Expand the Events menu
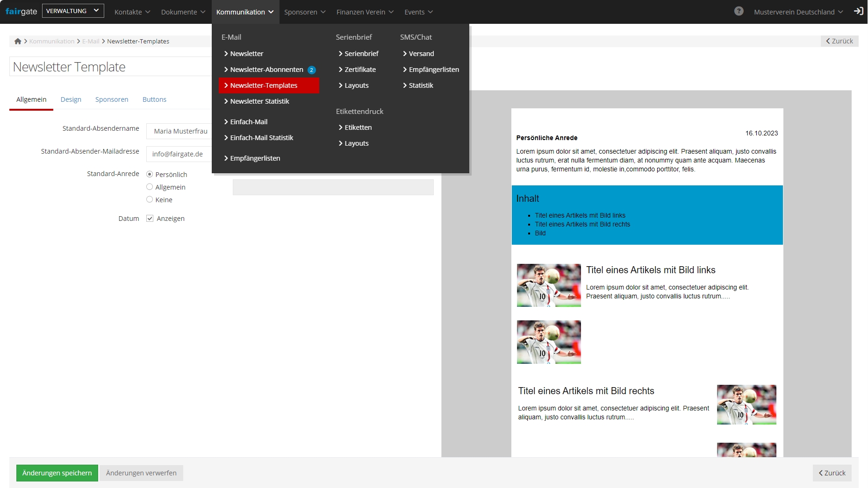 pyautogui.click(x=419, y=12)
